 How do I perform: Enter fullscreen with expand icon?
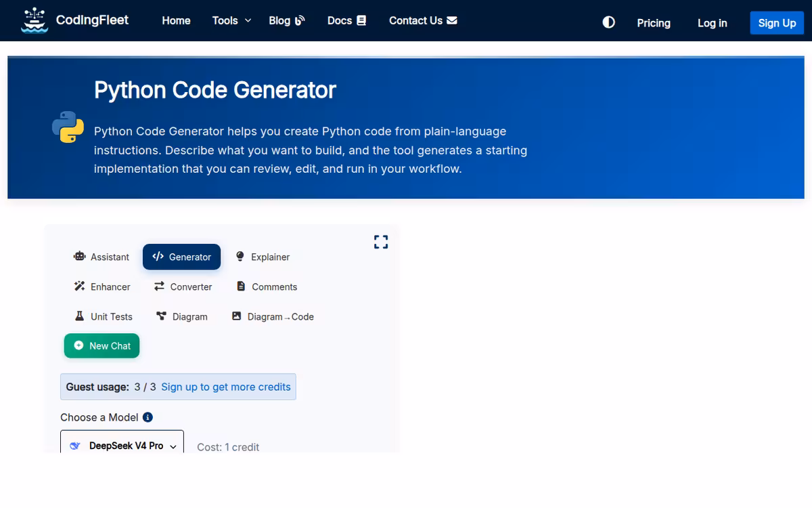point(381,242)
